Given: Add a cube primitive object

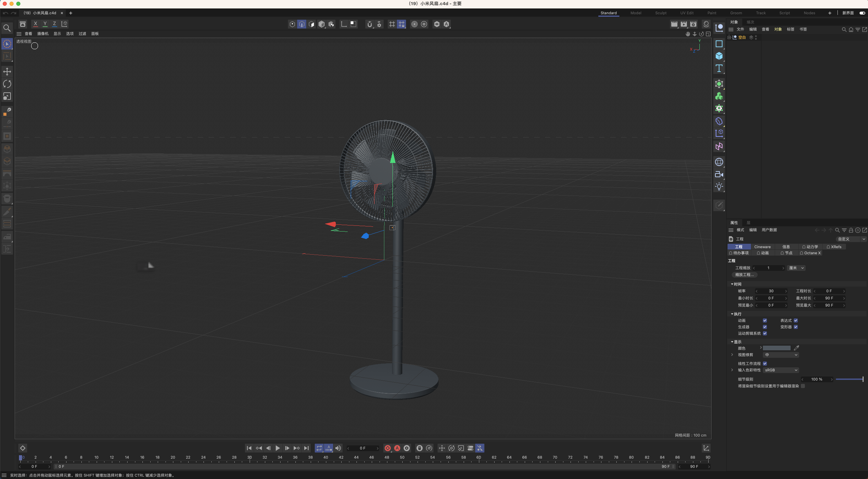Looking at the screenshot, I should (x=719, y=56).
